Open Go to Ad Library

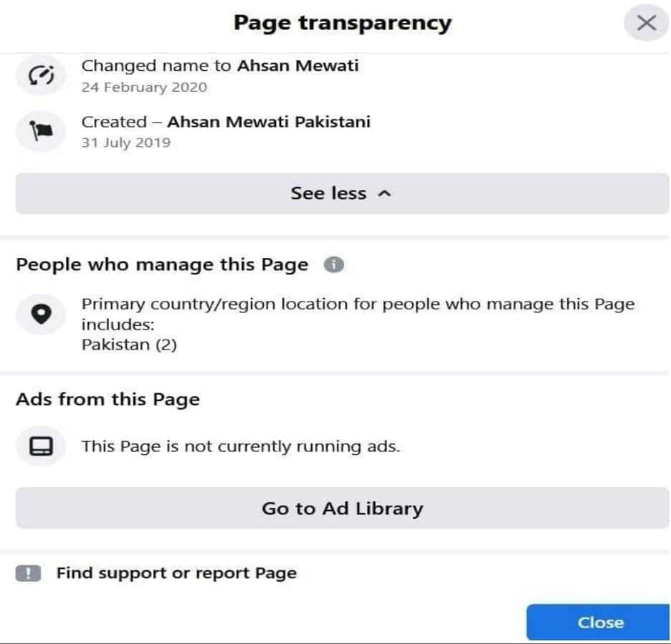point(342,508)
